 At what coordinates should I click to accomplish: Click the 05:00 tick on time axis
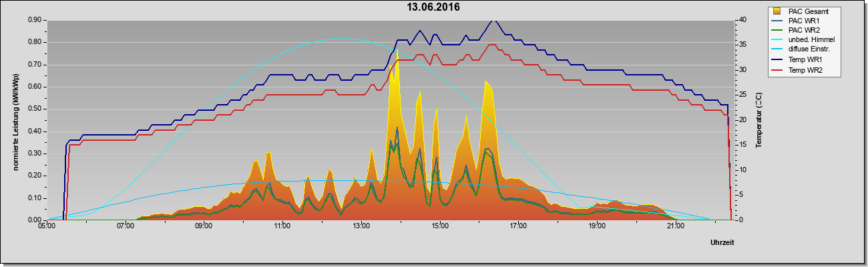tap(47, 226)
